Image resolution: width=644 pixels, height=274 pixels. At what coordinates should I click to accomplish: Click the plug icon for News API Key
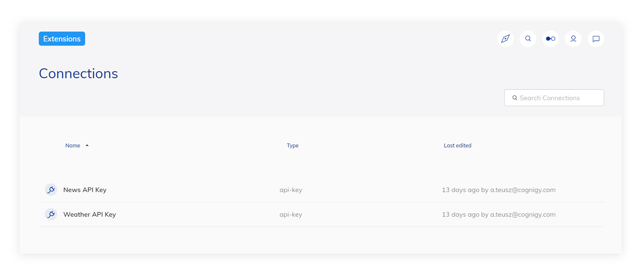coord(51,190)
